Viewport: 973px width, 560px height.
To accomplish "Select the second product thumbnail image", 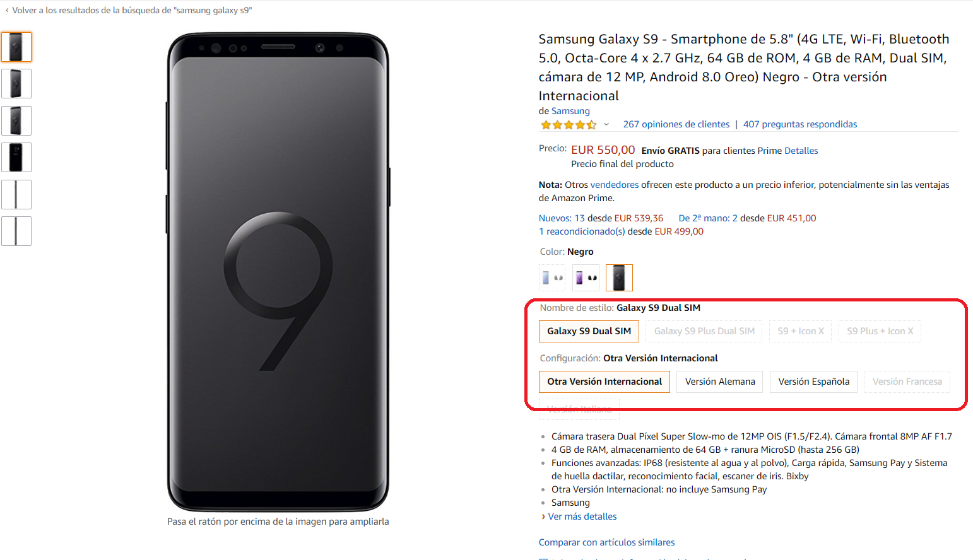I will [x=16, y=83].
